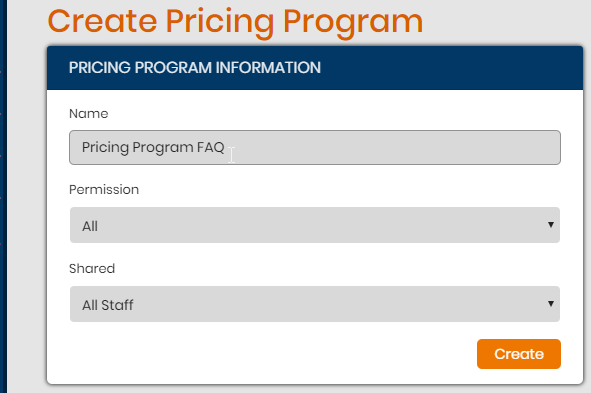
Task: Click the dark blue left sidebar strip
Action: (x=3, y=196)
